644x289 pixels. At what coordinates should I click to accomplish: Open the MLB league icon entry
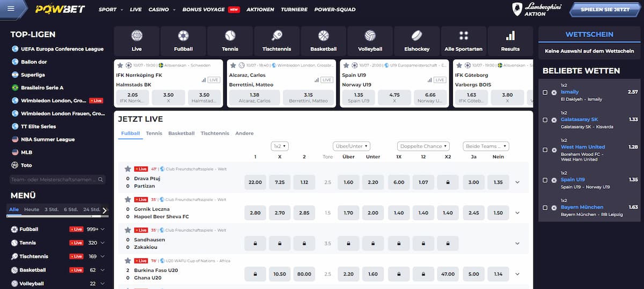tap(15, 152)
